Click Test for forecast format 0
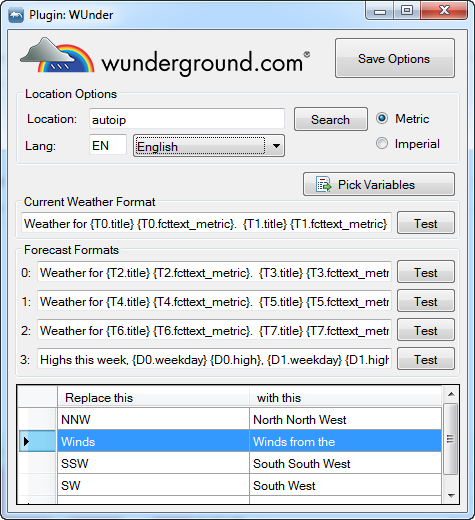The height and width of the screenshot is (520, 475). [x=426, y=272]
